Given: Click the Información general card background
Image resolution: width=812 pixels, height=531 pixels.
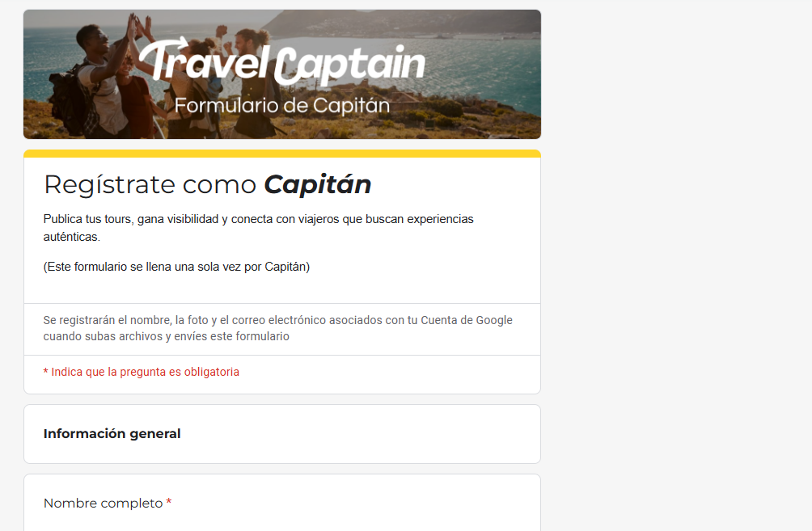Looking at the screenshot, I should tap(362, 434).
